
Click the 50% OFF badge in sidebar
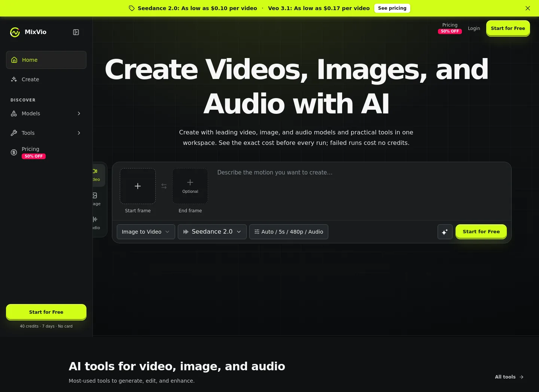(34, 157)
